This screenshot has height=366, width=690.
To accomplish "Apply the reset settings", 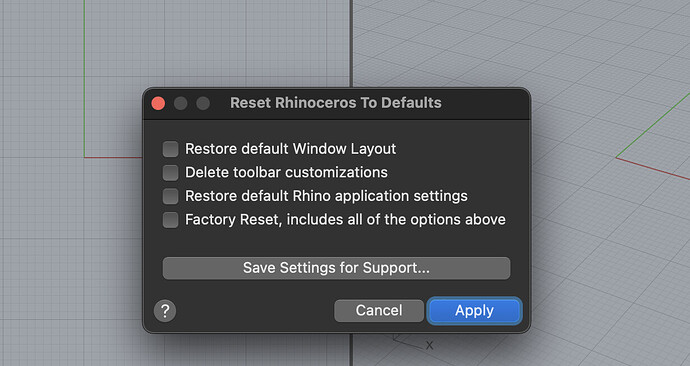I will pos(474,311).
